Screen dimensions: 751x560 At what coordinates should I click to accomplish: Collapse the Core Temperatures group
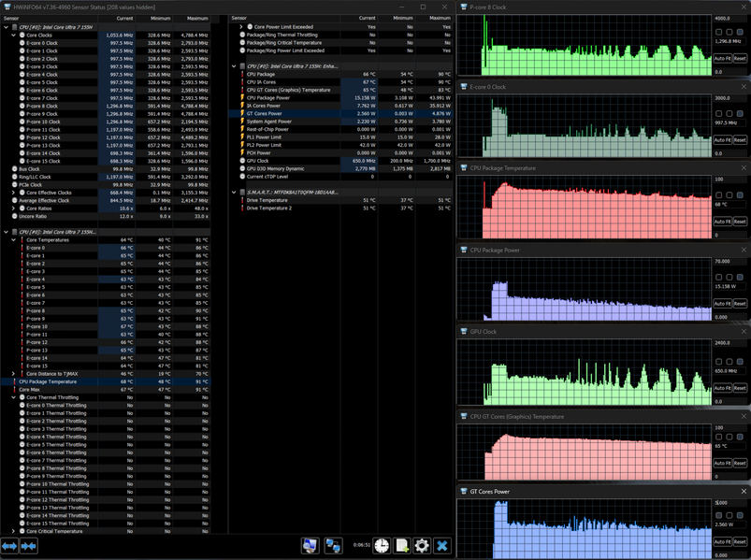[x=13, y=240]
